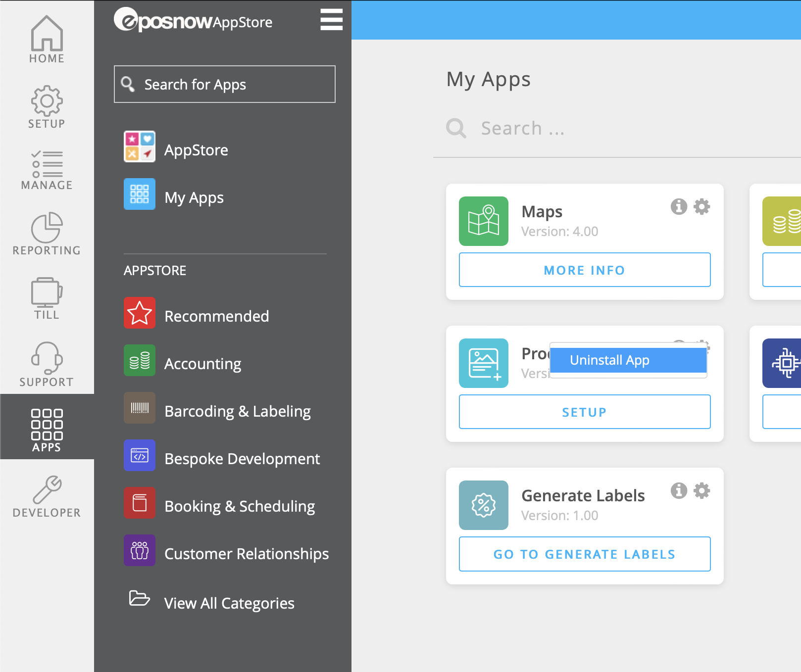Click the Search for Apps field
The height and width of the screenshot is (672, 801).
point(225,85)
